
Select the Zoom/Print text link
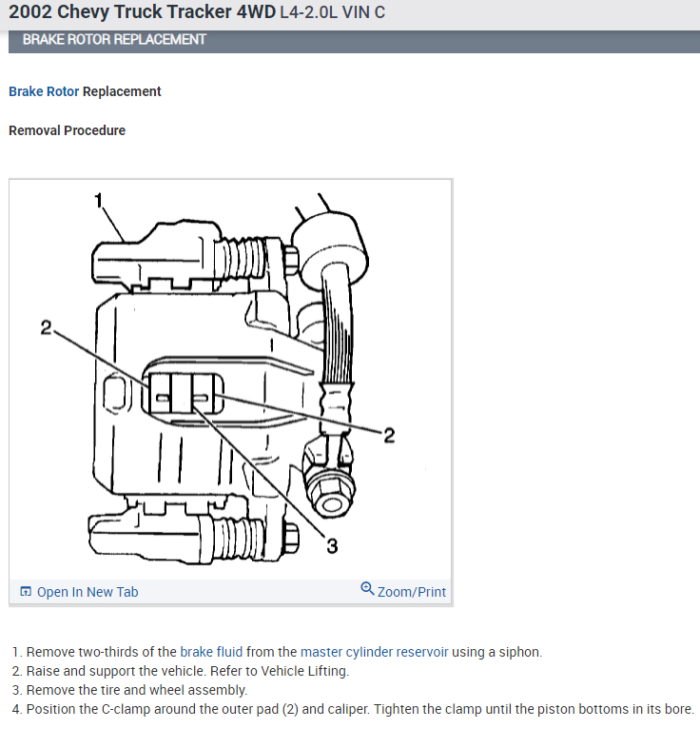(x=412, y=592)
